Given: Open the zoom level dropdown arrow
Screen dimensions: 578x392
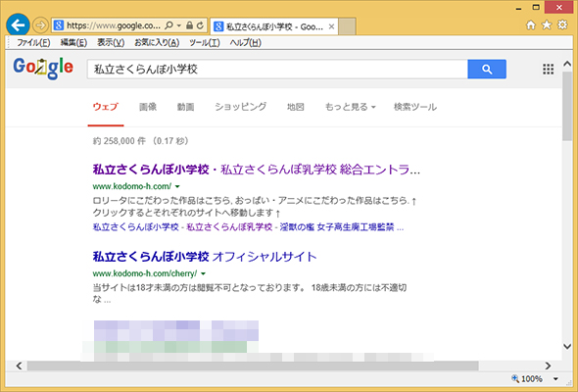Looking at the screenshot, I should pyautogui.click(x=555, y=378).
